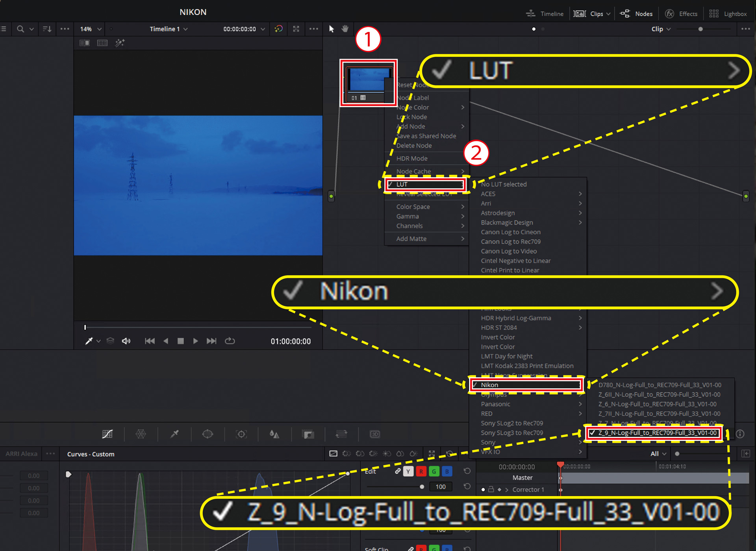Select the Curves tool

(x=107, y=434)
